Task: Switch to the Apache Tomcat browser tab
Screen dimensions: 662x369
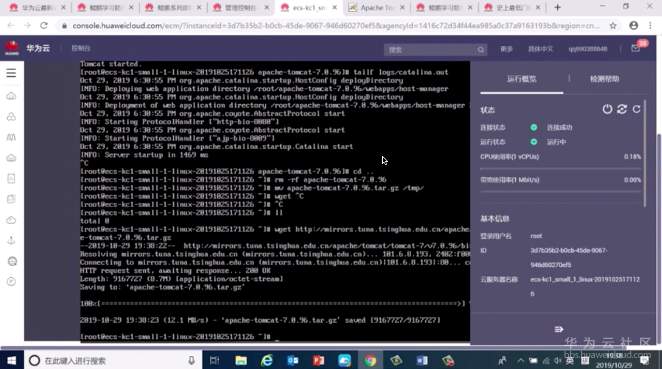Action: [377, 8]
